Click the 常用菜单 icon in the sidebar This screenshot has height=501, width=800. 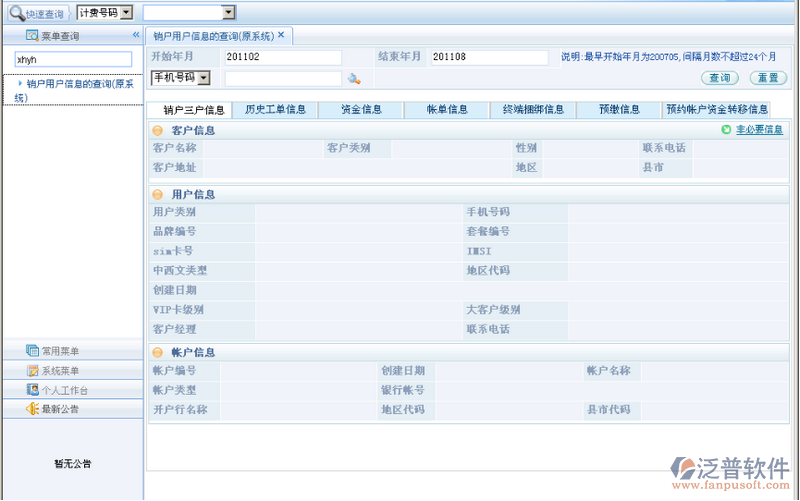[x=33, y=351]
